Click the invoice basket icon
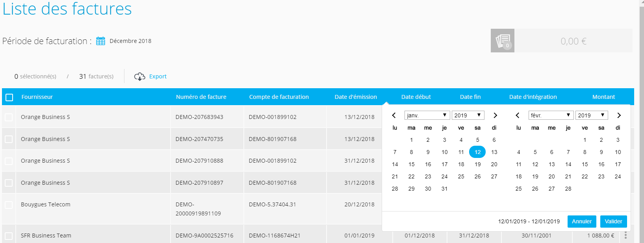This screenshot has height=243, width=644. click(x=503, y=41)
